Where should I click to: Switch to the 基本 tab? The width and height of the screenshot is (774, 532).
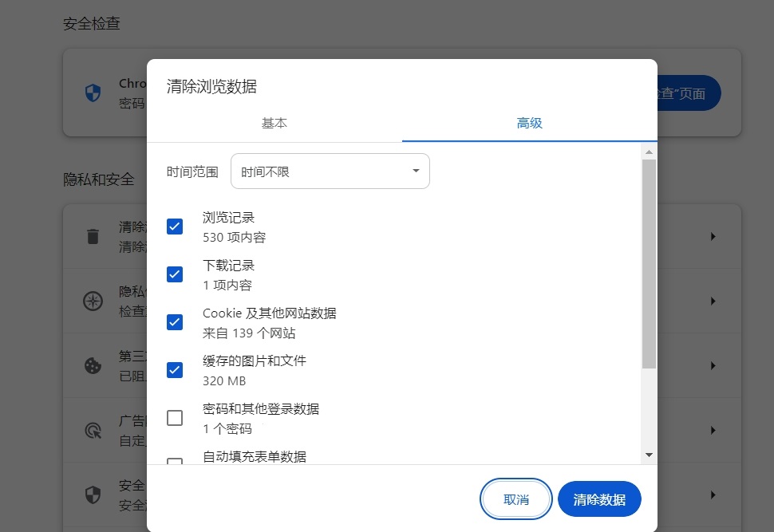pyautogui.click(x=274, y=124)
